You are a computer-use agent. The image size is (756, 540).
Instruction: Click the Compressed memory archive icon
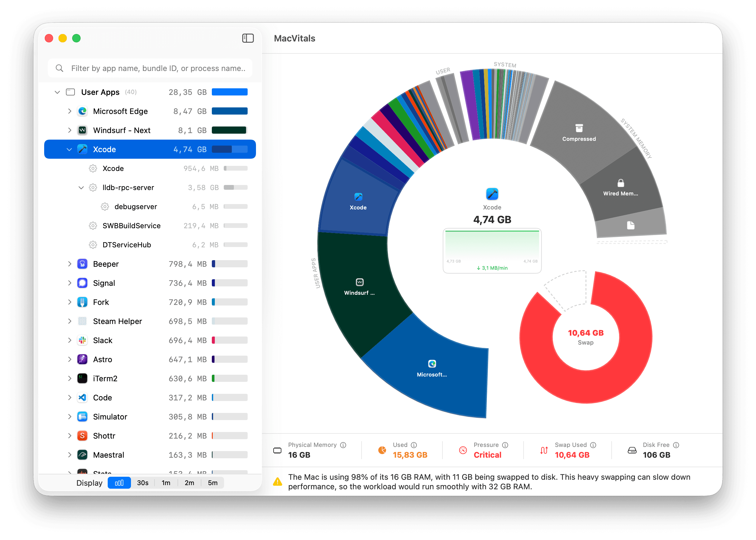(579, 128)
